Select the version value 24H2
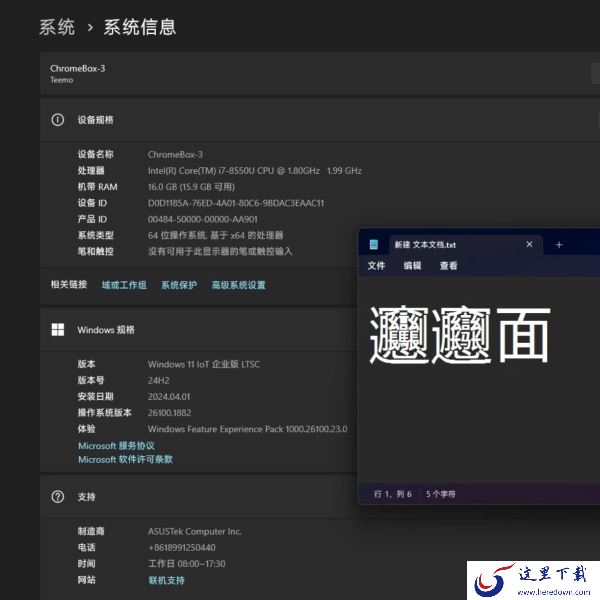This screenshot has width=600, height=600. tap(158, 380)
